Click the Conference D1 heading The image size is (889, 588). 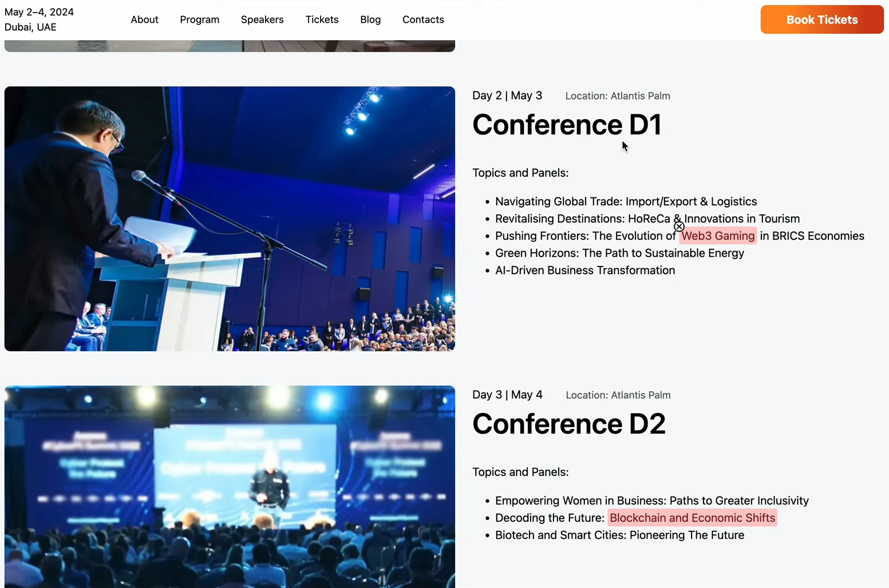566,125
